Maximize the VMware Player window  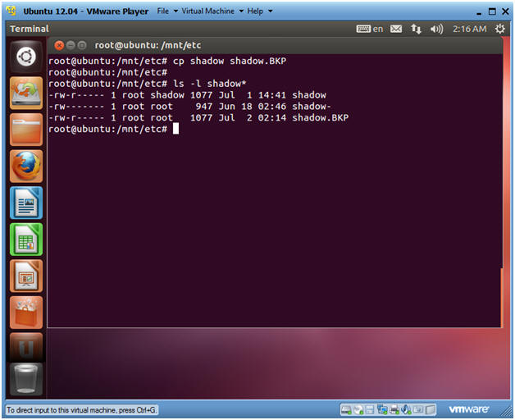(492, 11)
